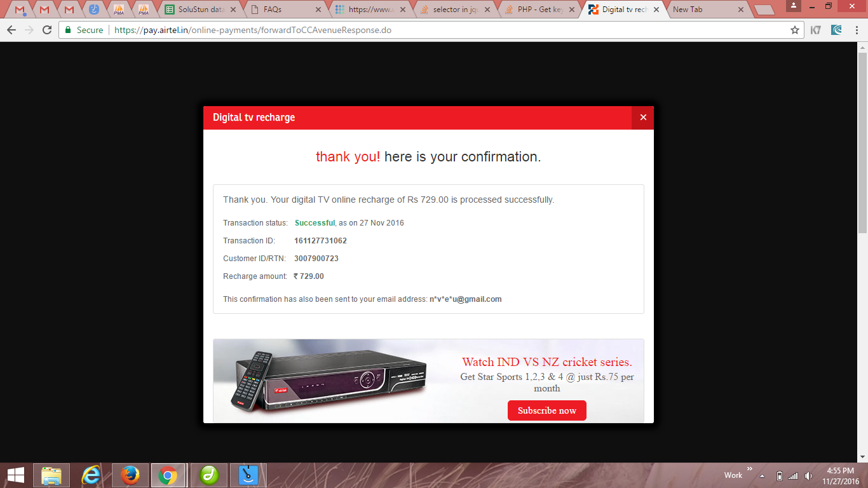
Task: Show hidden system tray icons
Action: tap(762, 476)
